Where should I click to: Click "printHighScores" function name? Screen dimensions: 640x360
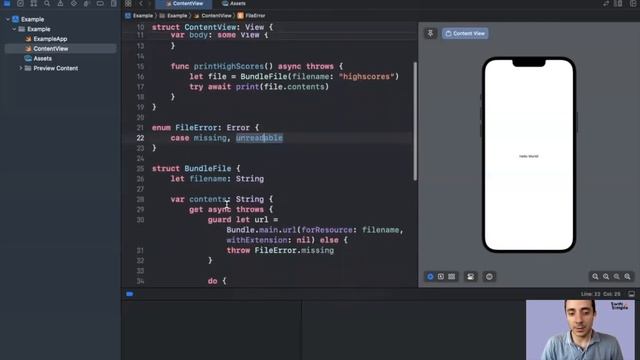pyautogui.click(x=229, y=66)
